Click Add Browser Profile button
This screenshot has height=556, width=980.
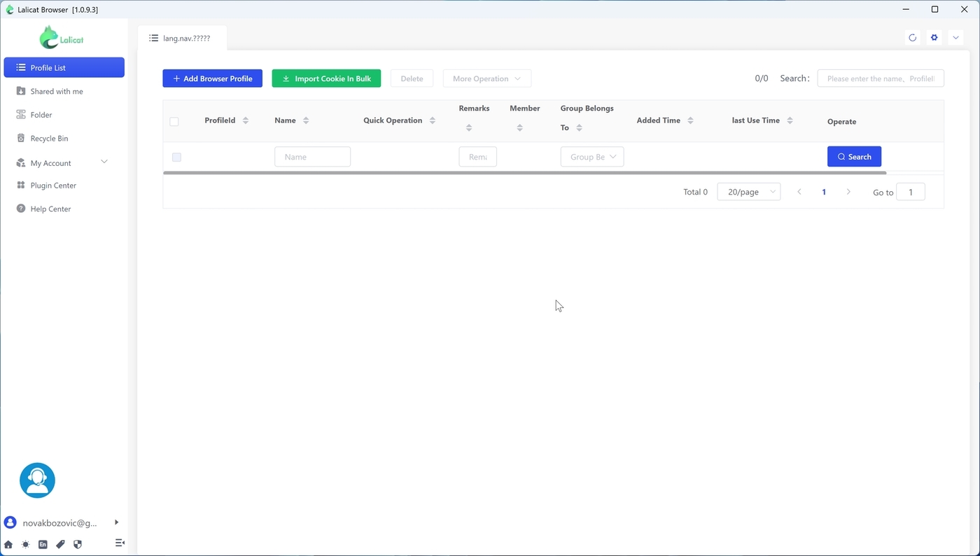213,78
